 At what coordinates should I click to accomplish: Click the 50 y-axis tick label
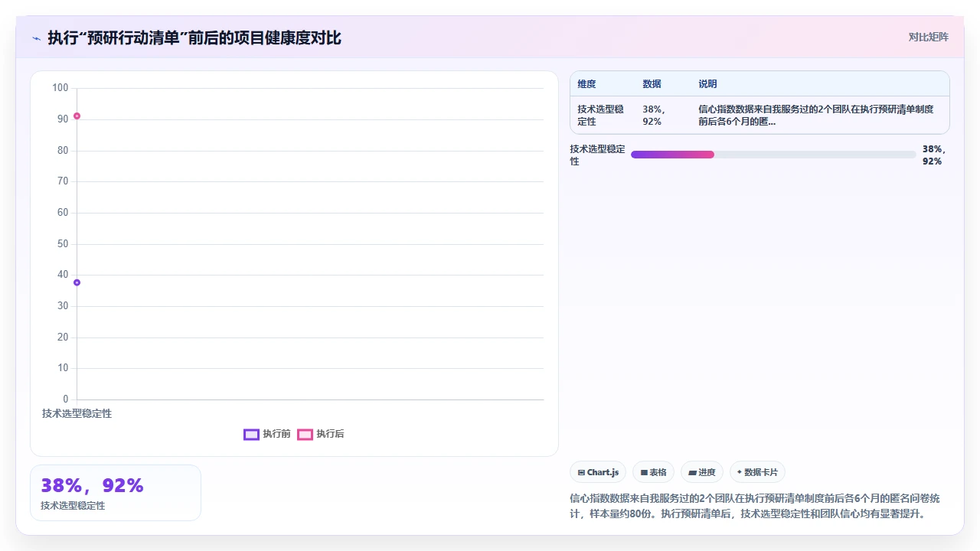(63, 244)
